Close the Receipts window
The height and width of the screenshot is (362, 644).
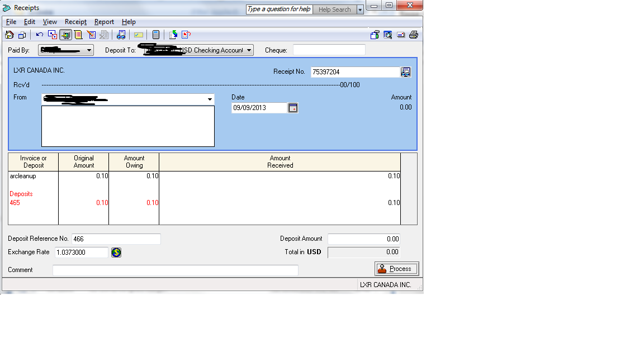click(x=409, y=6)
